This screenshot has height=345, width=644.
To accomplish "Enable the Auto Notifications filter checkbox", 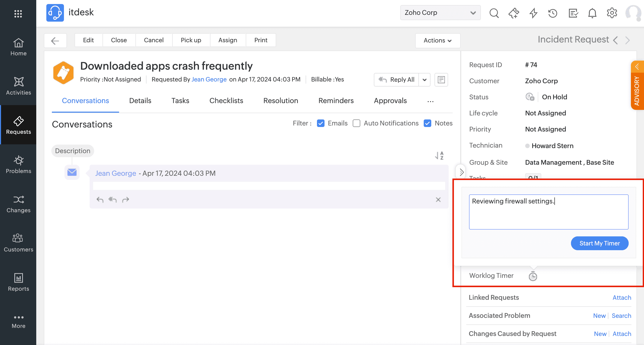I will 356,123.
